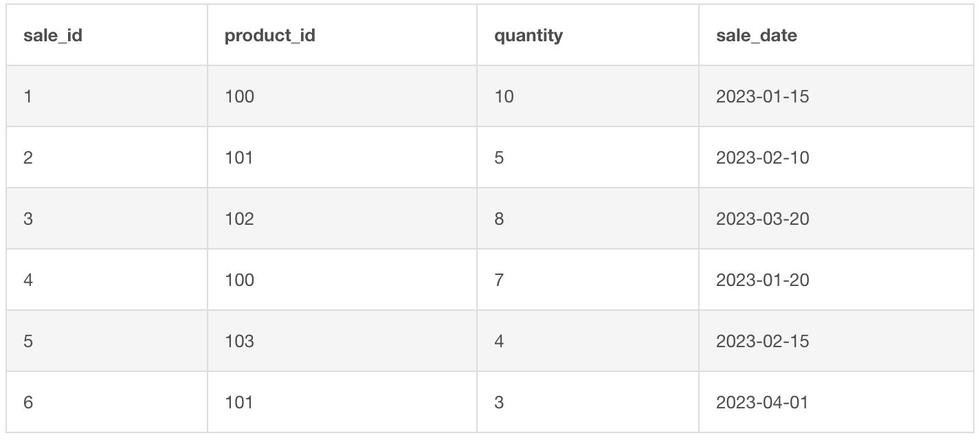The height and width of the screenshot is (440, 980).
Task: Select product_id cell 103
Action: coord(239,342)
